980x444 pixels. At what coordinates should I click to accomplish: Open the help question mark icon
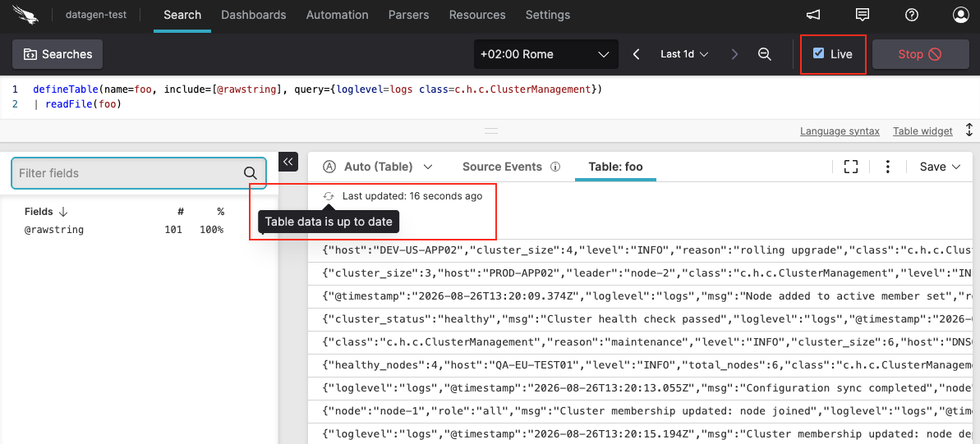912,15
